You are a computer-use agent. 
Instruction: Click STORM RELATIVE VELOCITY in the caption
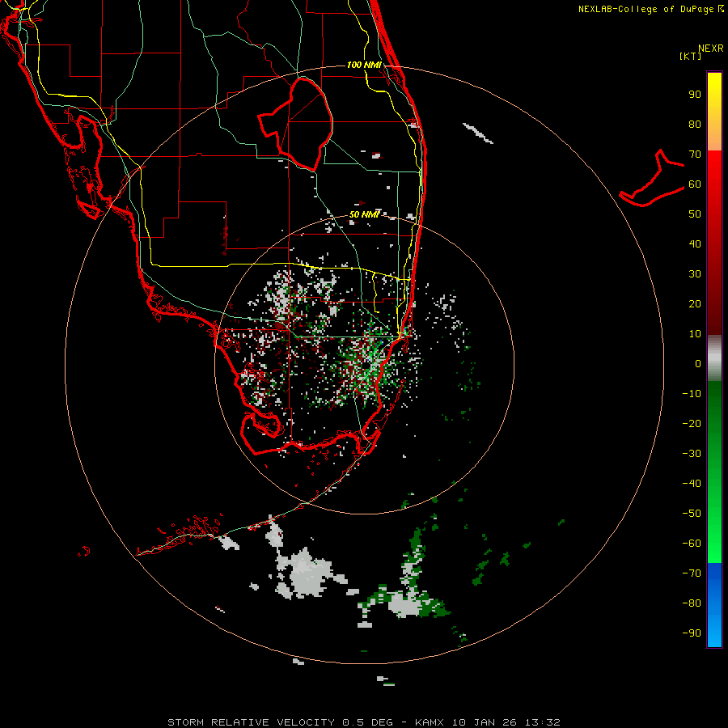tap(252, 722)
